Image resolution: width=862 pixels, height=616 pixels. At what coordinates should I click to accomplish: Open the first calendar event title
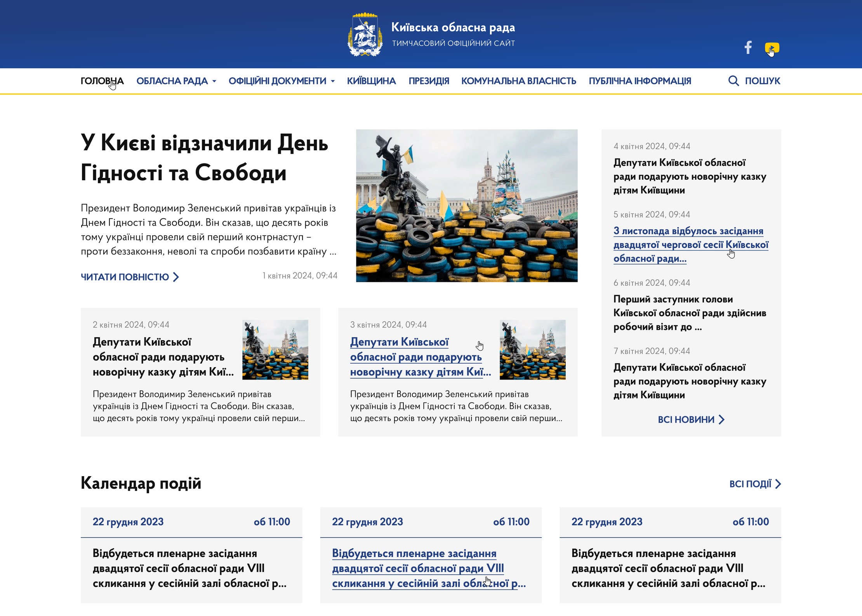(x=189, y=568)
